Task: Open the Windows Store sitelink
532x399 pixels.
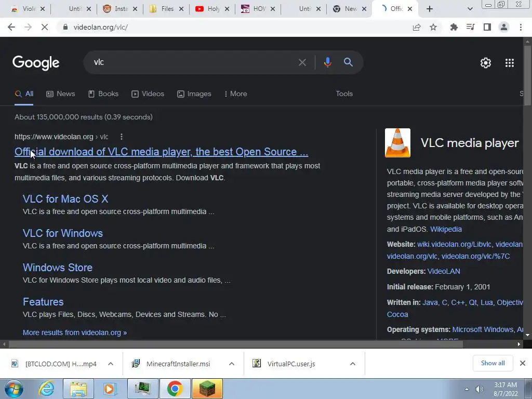Action: [x=57, y=268]
